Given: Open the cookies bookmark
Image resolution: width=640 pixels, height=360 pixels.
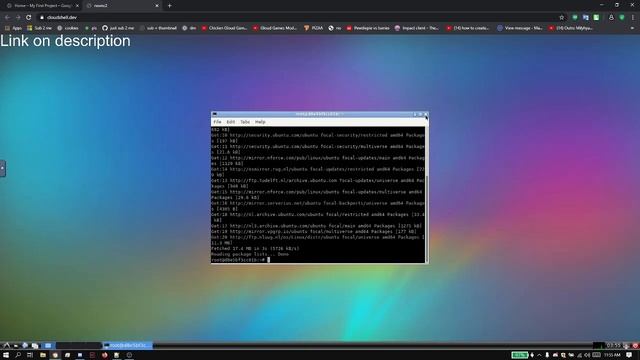Looking at the screenshot, I should click(68, 28).
